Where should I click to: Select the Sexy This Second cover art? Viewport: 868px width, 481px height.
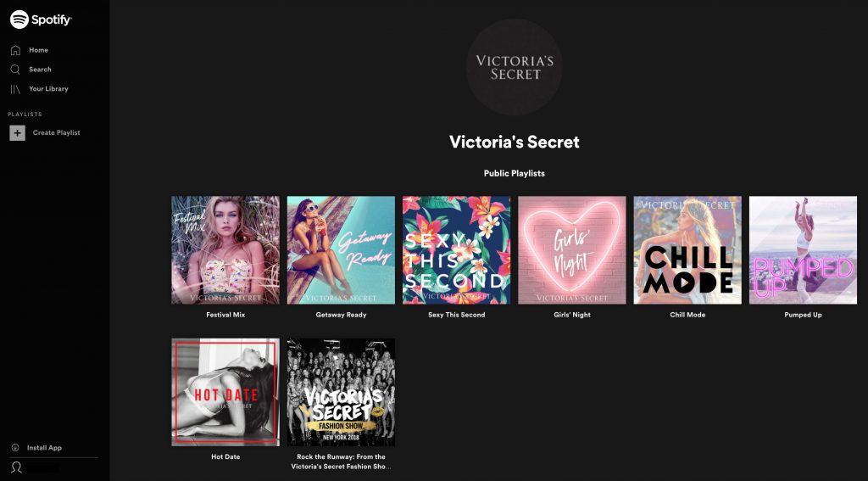tap(457, 250)
